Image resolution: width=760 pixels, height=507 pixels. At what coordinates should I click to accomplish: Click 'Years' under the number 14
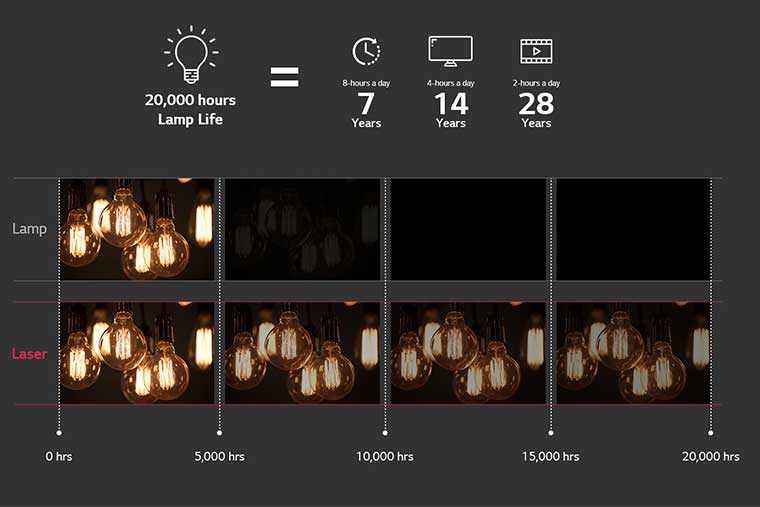tap(451, 123)
